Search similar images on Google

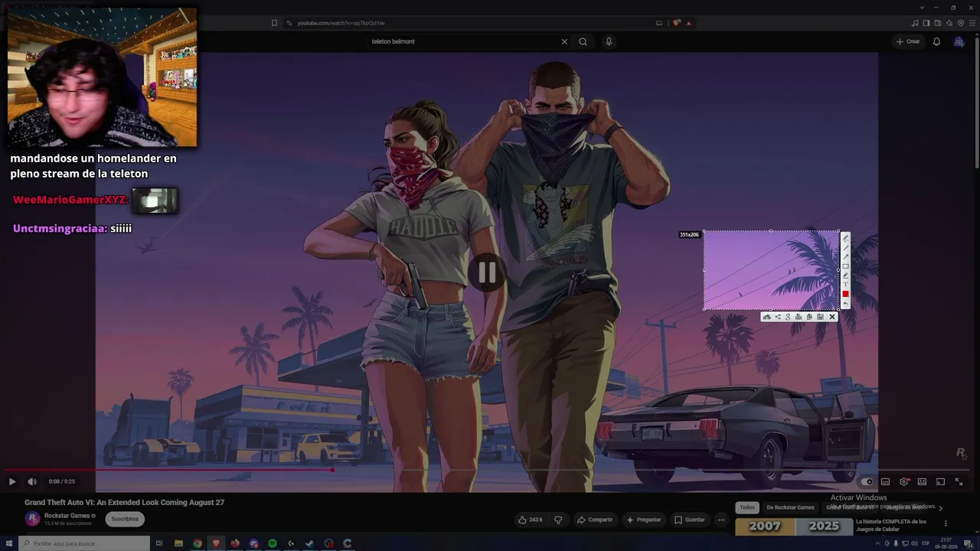click(788, 317)
